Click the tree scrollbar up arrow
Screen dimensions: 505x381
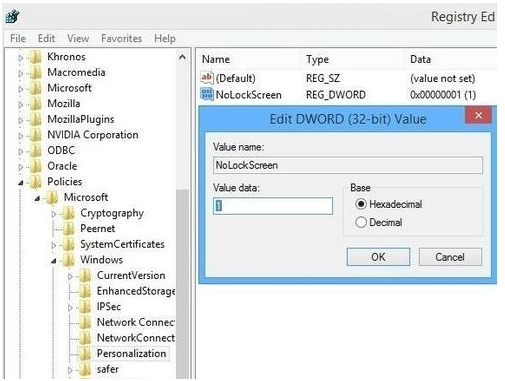[x=182, y=57]
